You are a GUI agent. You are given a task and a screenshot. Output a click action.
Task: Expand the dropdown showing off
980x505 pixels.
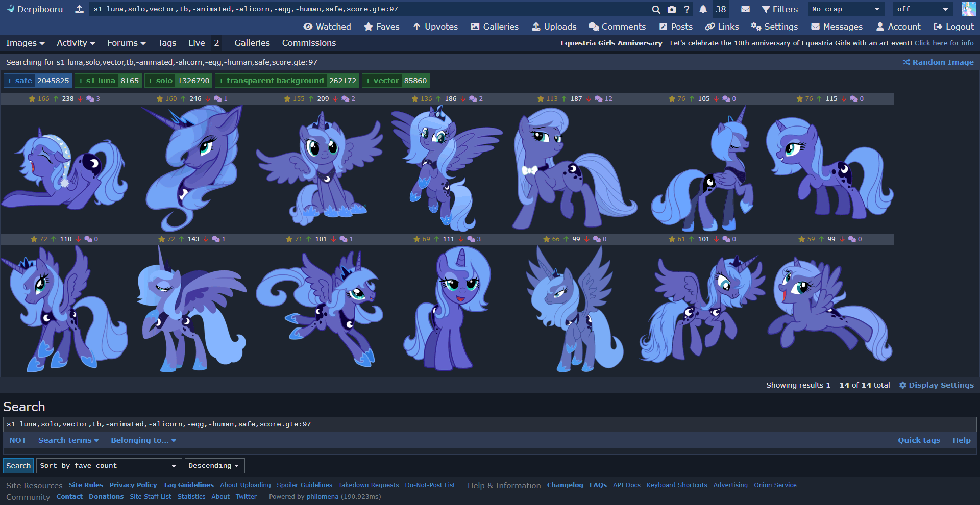click(x=923, y=9)
